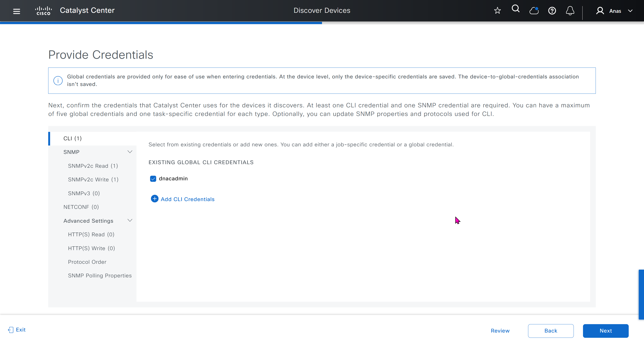The image size is (644, 347).
Task: Open the notifications bell
Action: [570, 11]
